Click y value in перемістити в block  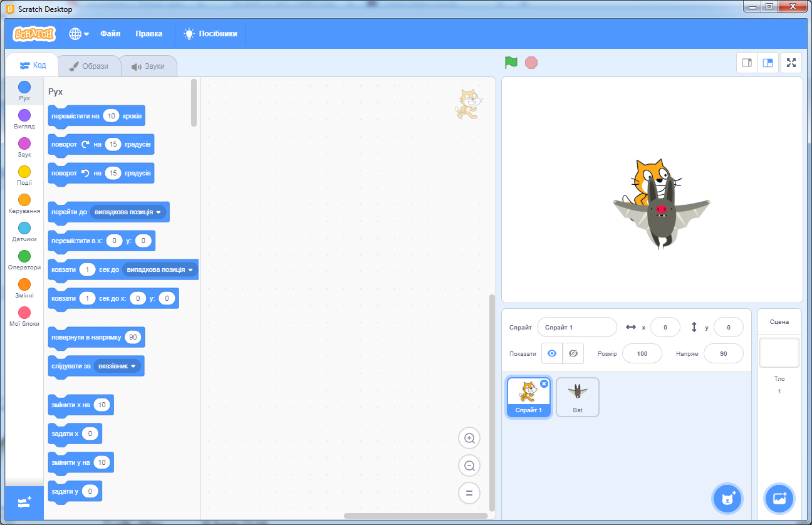coord(143,241)
